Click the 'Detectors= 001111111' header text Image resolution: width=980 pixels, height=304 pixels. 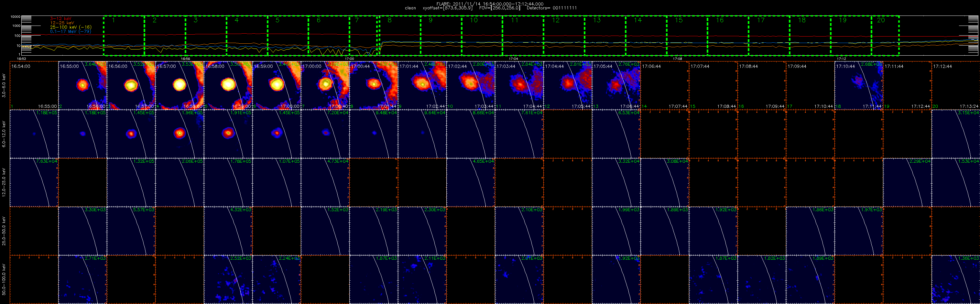[x=552, y=8]
